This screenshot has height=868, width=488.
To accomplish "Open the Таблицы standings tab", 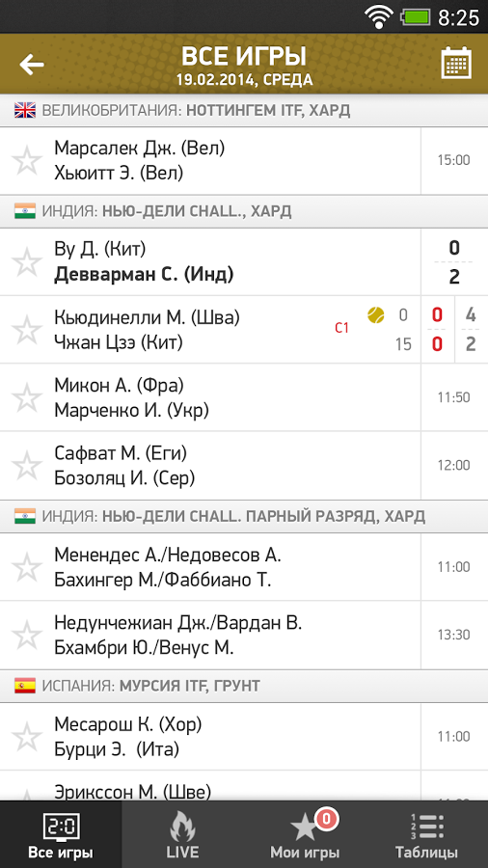I will point(426,834).
